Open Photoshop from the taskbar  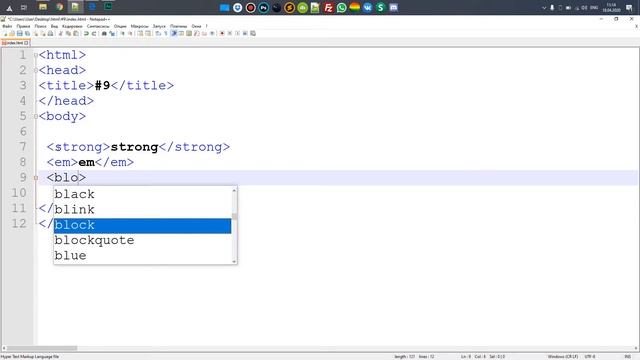[264, 7]
